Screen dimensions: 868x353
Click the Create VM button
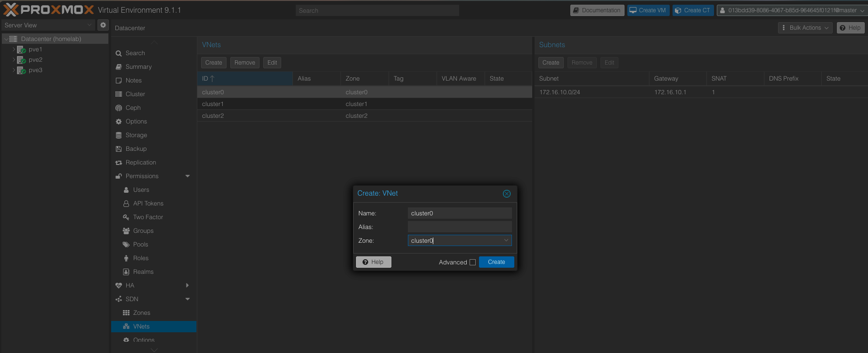coord(648,10)
